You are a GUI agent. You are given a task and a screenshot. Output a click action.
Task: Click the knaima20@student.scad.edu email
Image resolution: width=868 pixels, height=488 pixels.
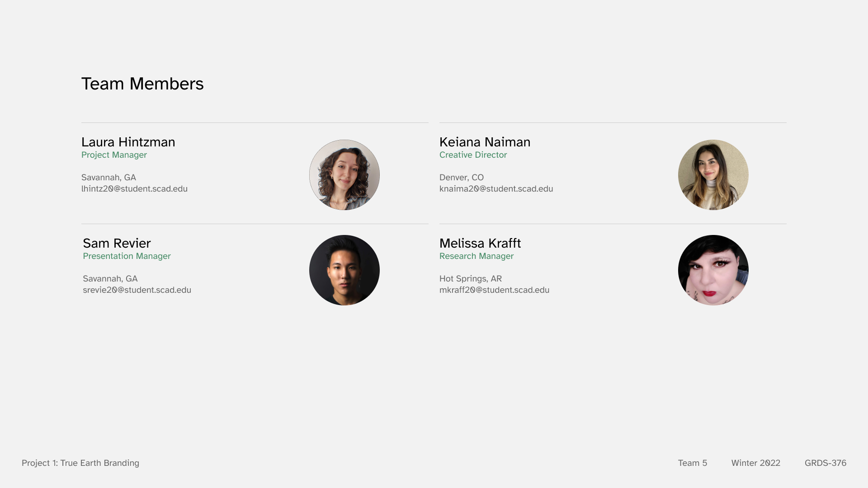click(x=496, y=189)
